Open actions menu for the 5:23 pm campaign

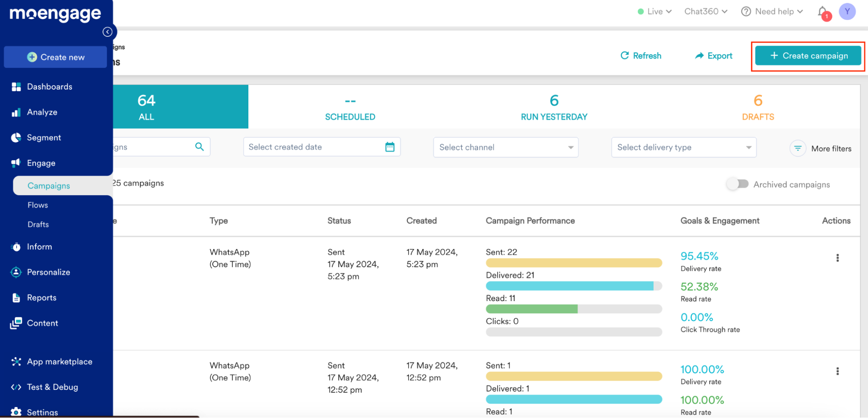pyautogui.click(x=838, y=258)
